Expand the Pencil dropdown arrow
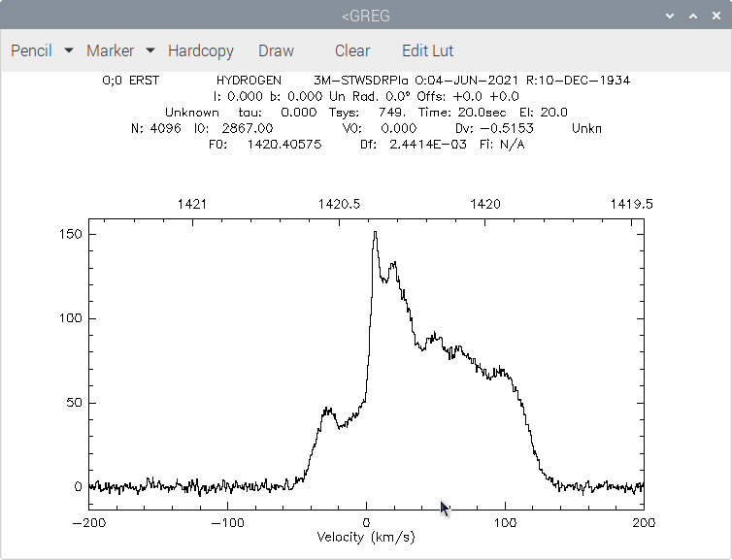The image size is (732, 560). coord(69,49)
